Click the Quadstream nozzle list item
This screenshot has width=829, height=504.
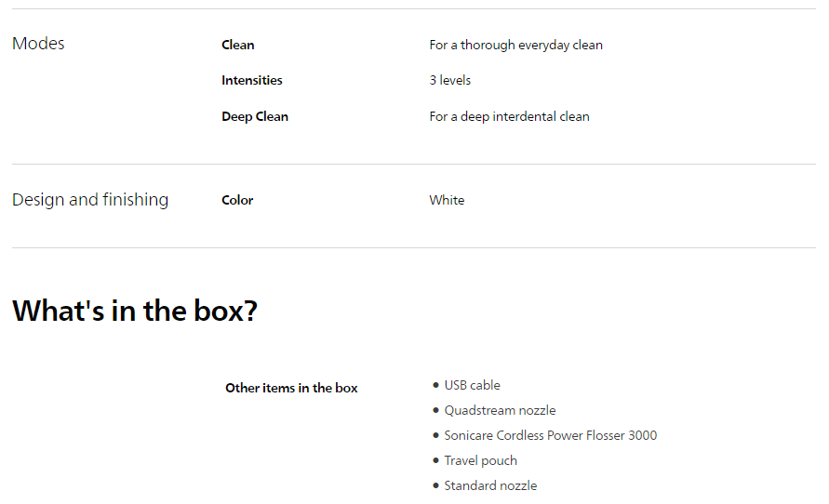coord(500,410)
